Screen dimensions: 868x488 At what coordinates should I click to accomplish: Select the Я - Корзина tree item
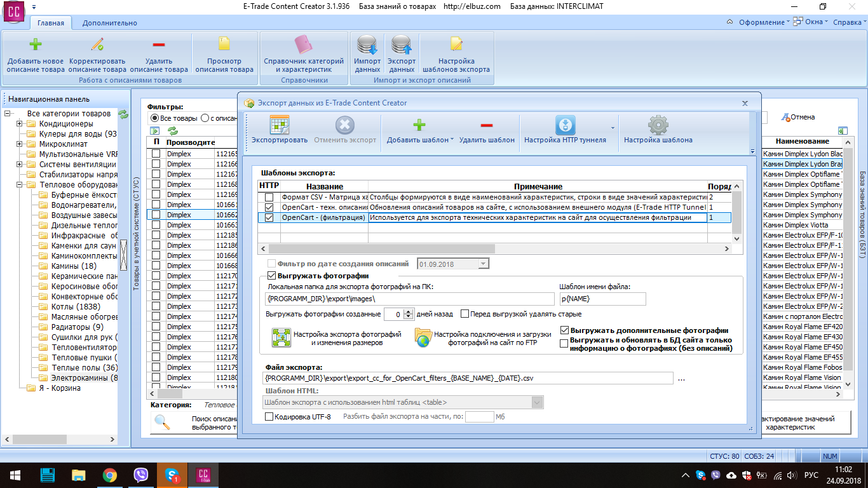point(60,388)
